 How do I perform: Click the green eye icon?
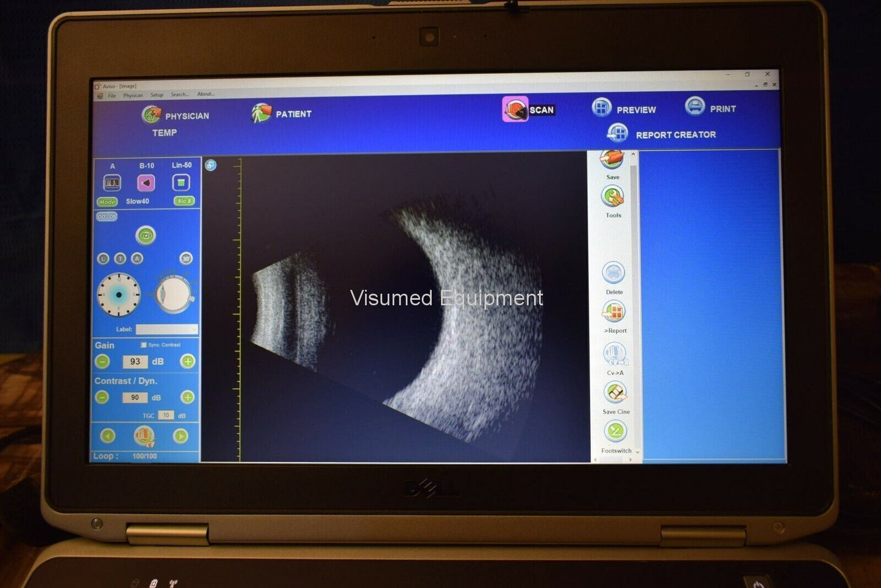[x=145, y=235]
